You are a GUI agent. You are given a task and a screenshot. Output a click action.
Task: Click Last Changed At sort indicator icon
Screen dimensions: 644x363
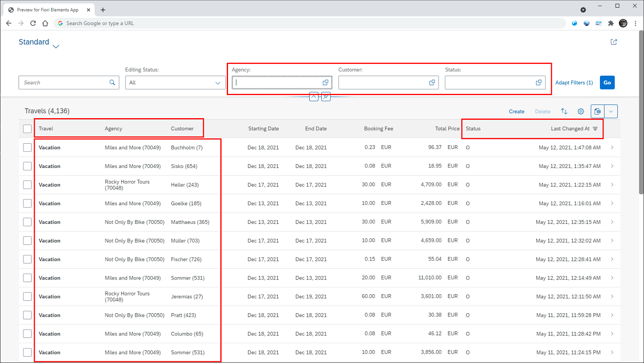595,129
